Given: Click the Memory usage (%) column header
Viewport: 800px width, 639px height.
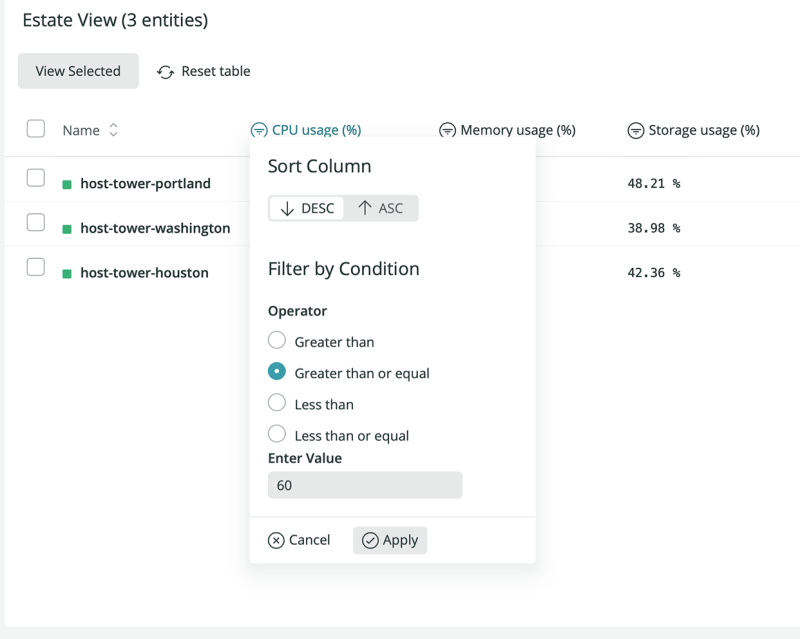Looking at the screenshot, I should (518, 130).
